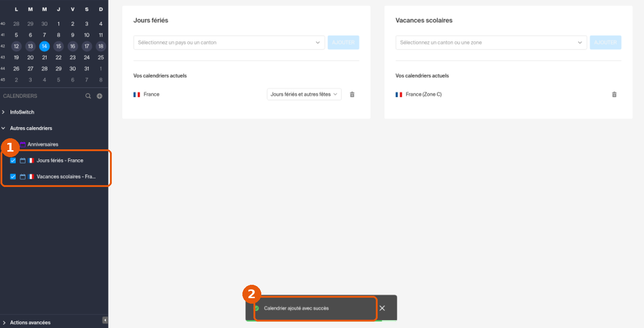Viewport: 644px width, 328px height.
Task: Uncheck the Jours fériés - France calendar
Action: [13, 160]
